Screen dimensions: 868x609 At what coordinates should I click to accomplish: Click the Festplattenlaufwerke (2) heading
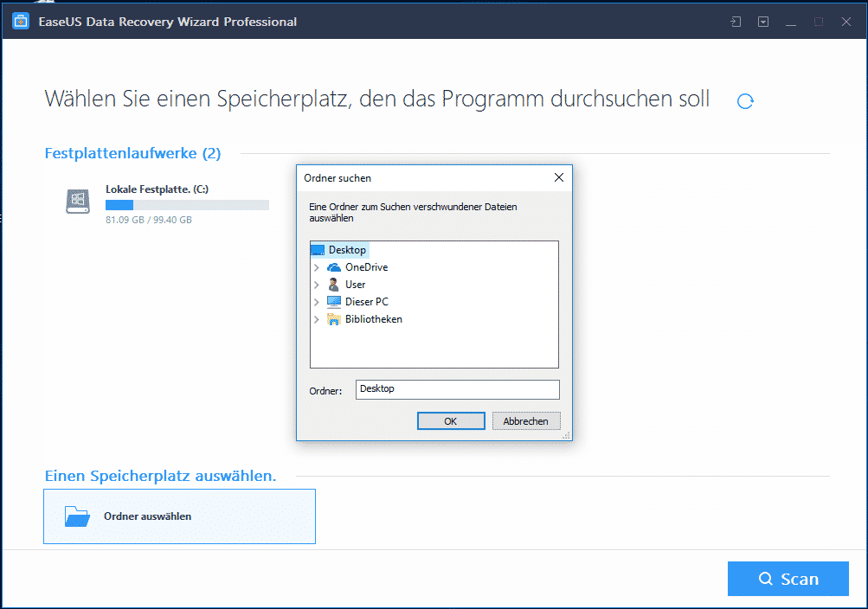(132, 153)
